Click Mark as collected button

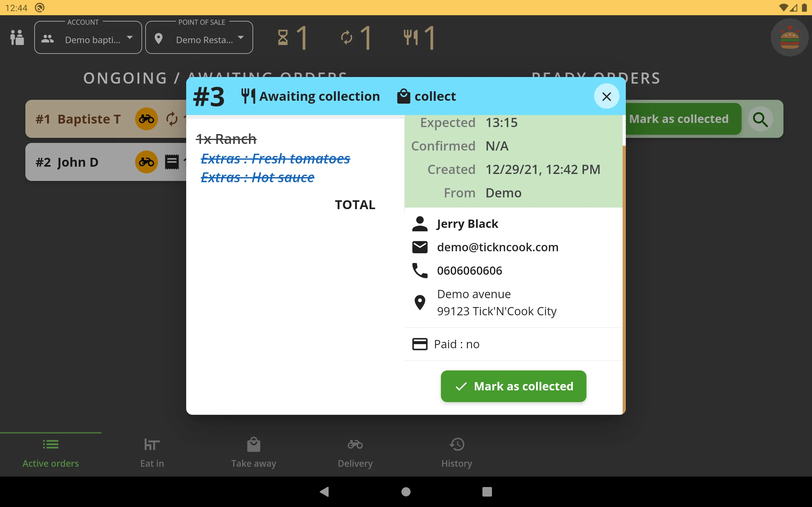click(513, 386)
